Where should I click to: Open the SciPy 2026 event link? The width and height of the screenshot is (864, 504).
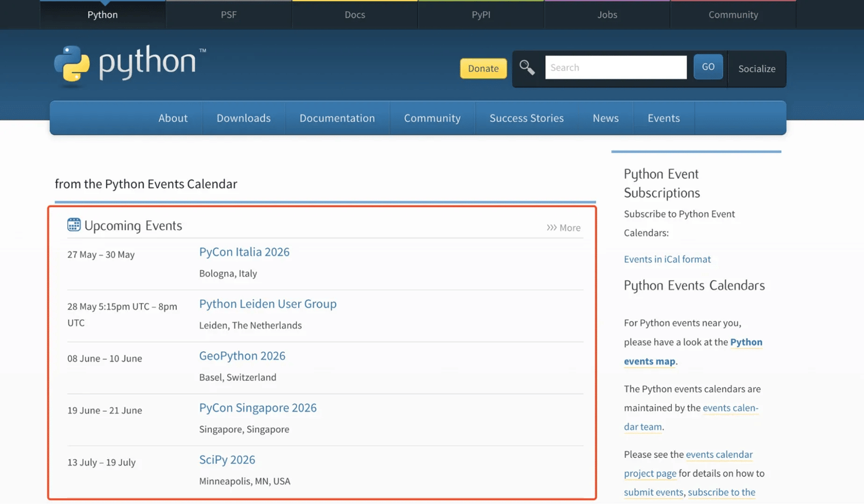coord(227,459)
